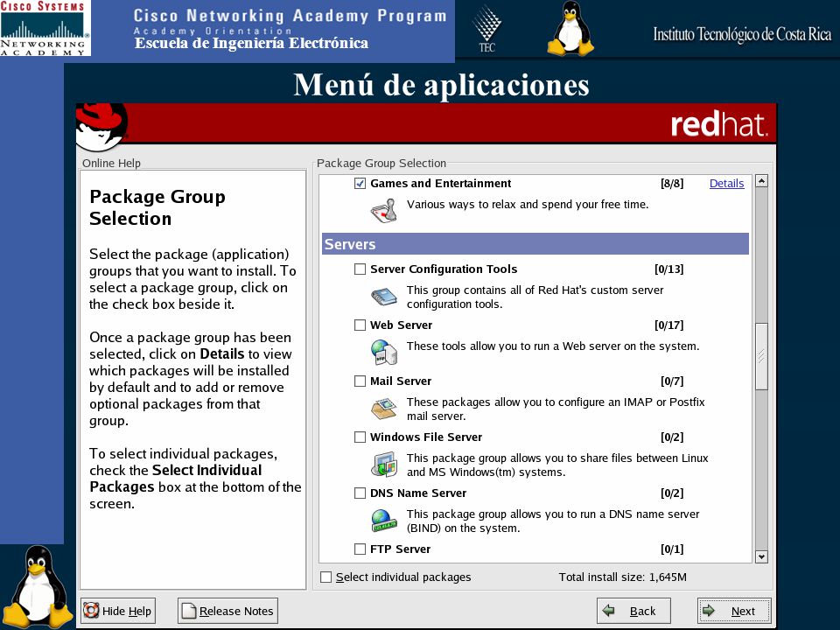
Task: Click the [8/8] package count
Action: pos(672,183)
